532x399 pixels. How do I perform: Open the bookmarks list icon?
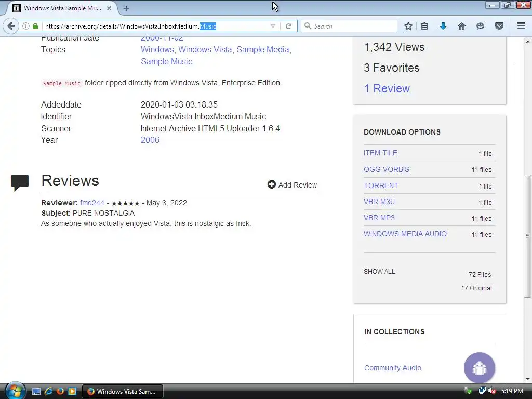pyautogui.click(x=424, y=26)
